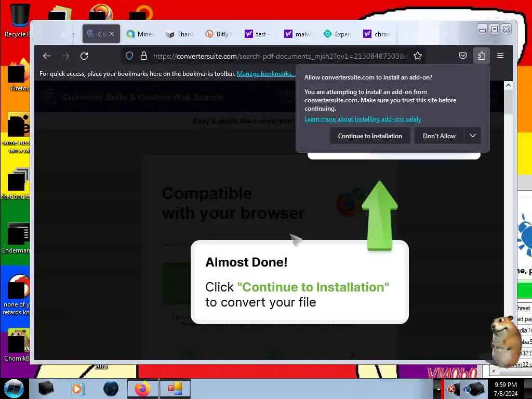Click into the URL address field
This screenshot has width=532, height=399.
click(280, 56)
